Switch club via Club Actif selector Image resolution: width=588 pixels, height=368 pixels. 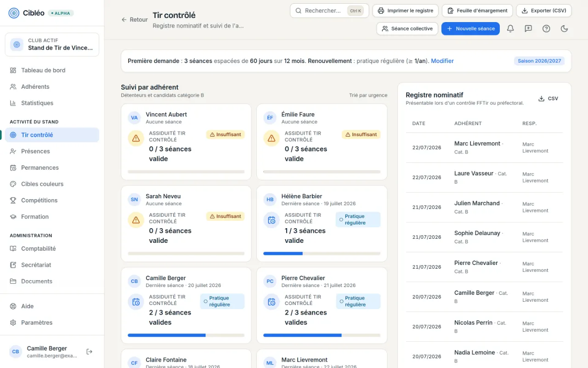pos(52,44)
